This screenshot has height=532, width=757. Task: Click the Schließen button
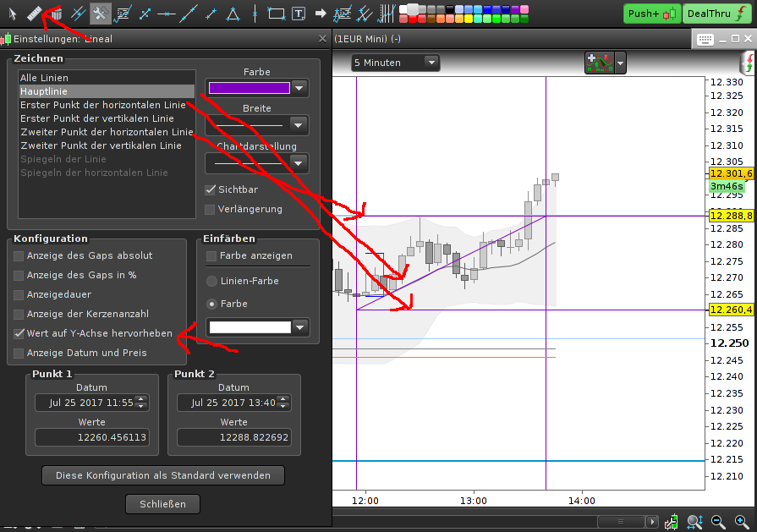point(162,503)
